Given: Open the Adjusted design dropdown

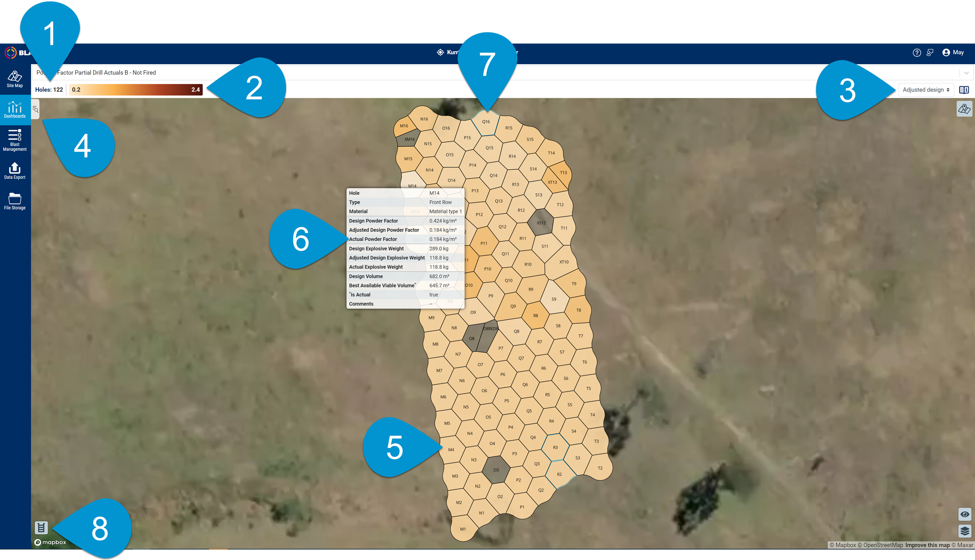Looking at the screenshot, I should point(926,90).
